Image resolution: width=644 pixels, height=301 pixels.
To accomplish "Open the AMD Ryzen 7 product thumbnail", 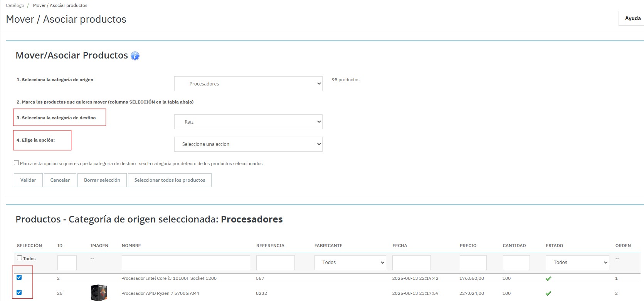I will [99, 293].
